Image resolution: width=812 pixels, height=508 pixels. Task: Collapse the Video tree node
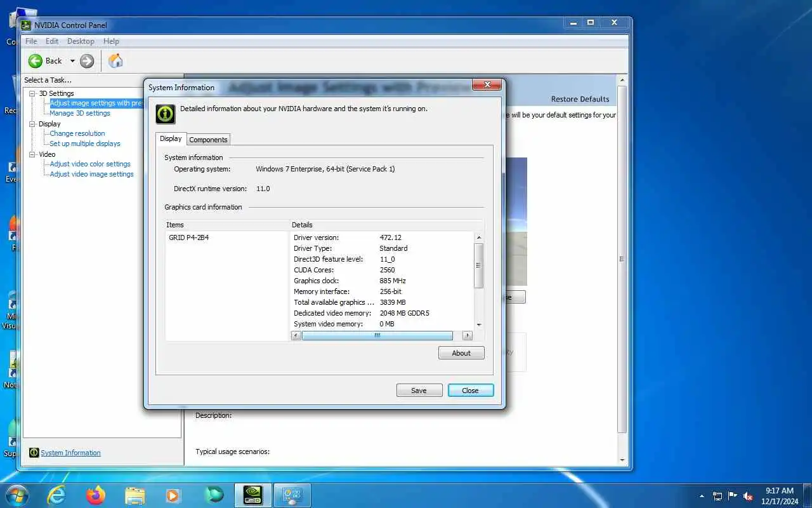32,154
